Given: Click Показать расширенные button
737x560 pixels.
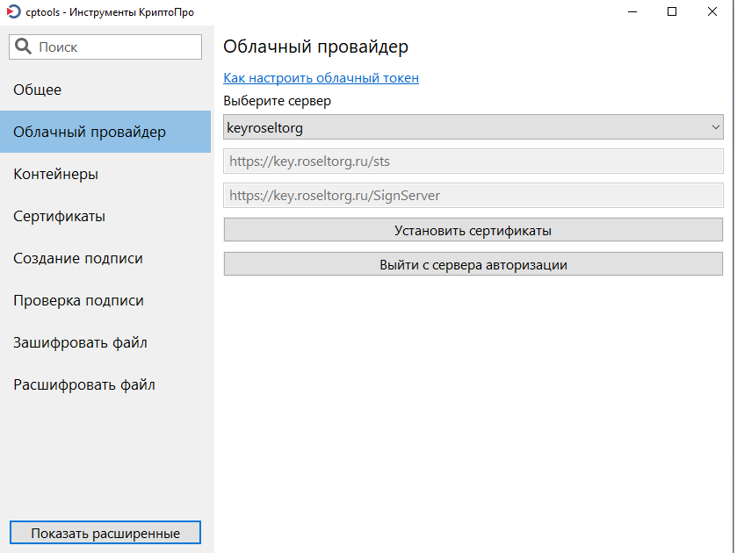Looking at the screenshot, I should coord(105,533).
